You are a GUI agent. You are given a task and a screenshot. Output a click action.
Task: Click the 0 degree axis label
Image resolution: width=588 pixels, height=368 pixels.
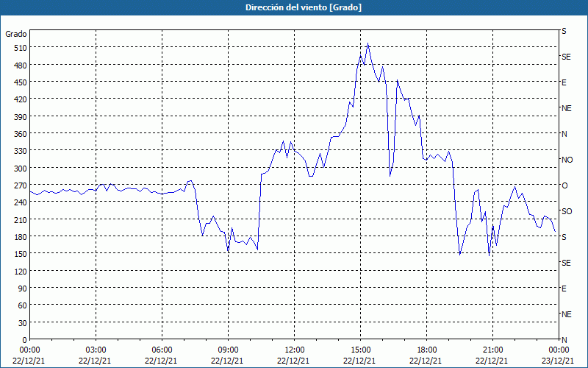25,340
